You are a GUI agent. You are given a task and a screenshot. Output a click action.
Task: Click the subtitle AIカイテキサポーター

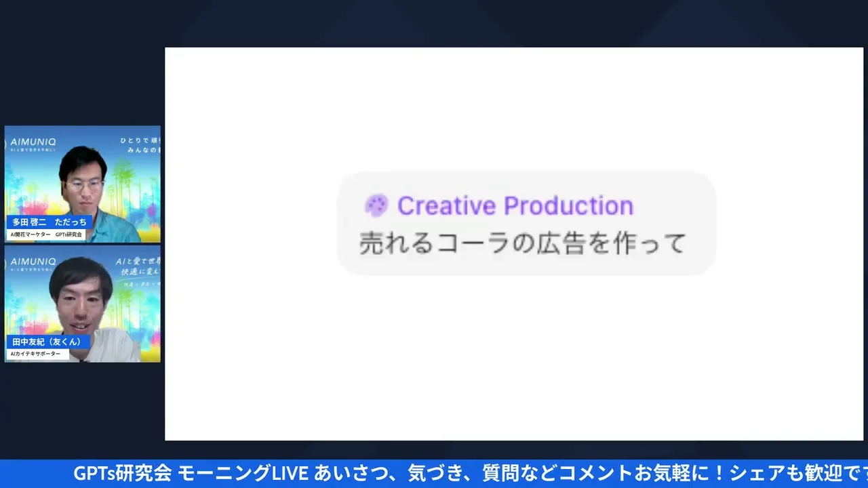tap(38, 354)
